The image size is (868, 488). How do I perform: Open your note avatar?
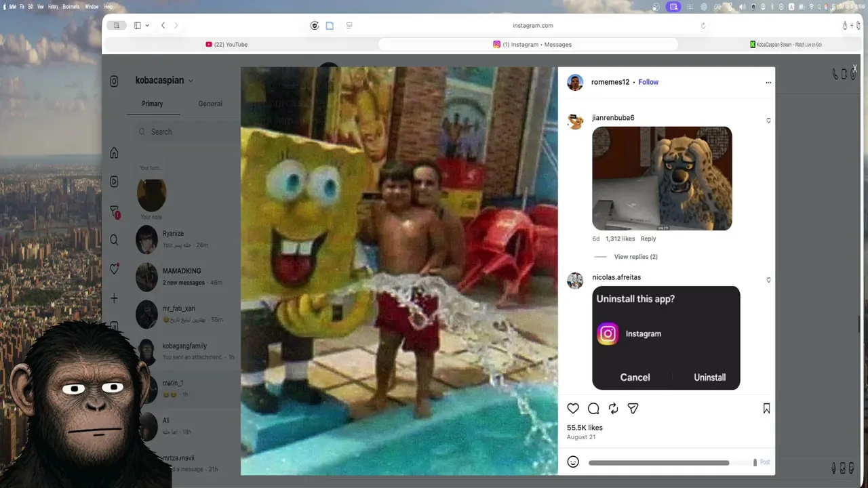[x=151, y=195]
